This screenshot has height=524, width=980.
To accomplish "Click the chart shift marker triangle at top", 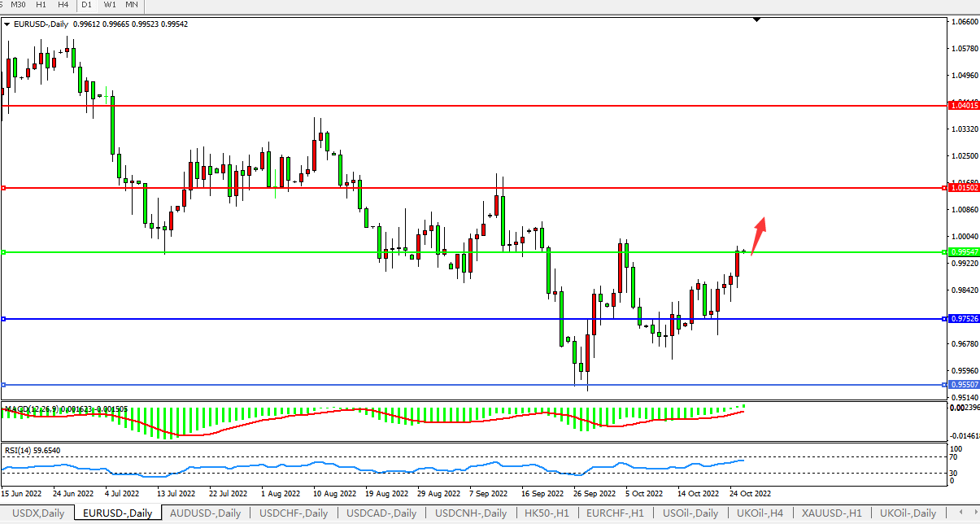I will tap(757, 20).
